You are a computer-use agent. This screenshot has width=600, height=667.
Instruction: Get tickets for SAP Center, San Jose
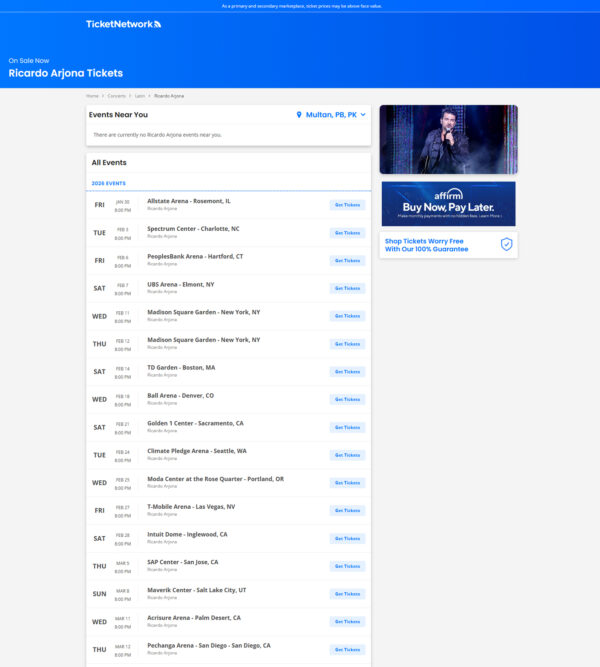click(x=347, y=566)
